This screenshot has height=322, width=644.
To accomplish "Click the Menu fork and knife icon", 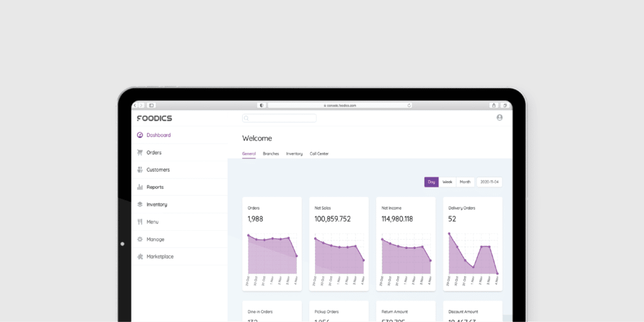I will click(140, 222).
